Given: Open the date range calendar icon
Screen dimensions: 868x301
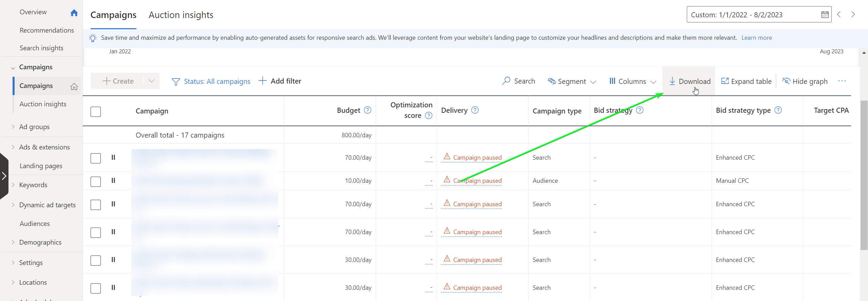Looking at the screenshot, I should click(825, 15).
